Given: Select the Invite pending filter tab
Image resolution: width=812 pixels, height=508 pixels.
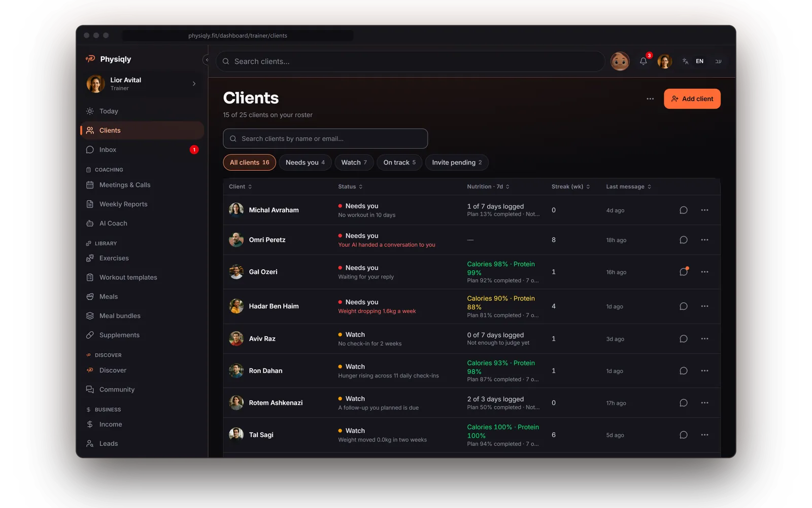Looking at the screenshot, I should [x=457, y=163].
